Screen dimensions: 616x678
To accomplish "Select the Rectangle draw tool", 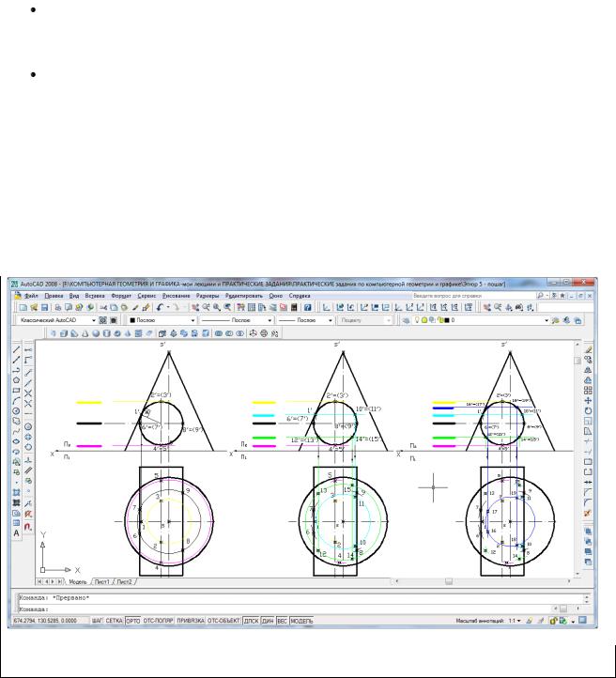I will point(16,391).
